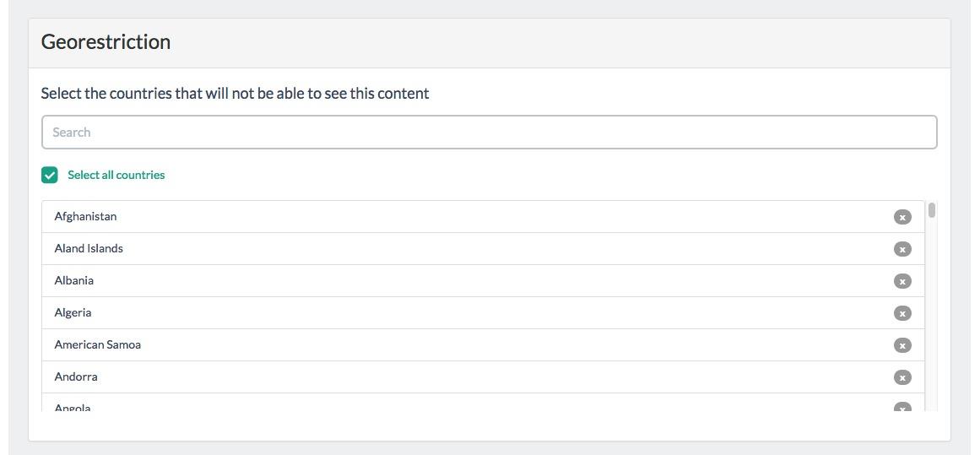Remove Afghanistan using its x icon
Screen dimensions: 980x455
tap(902, 217)
